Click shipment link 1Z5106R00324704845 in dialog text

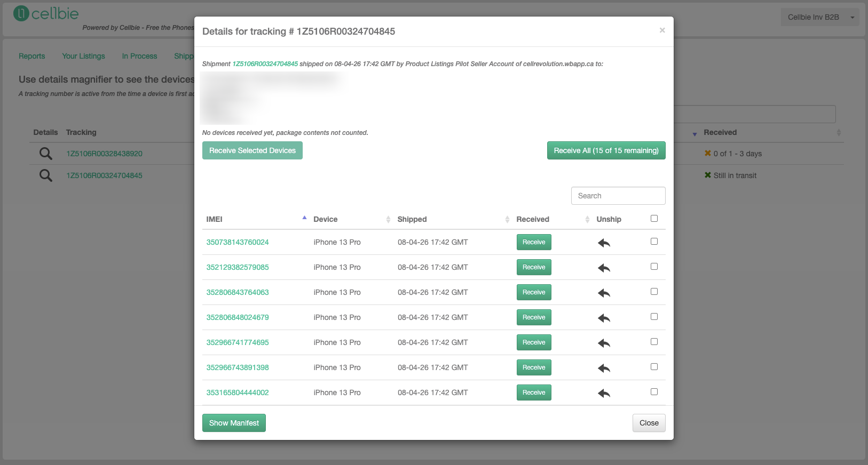[265, 64]
